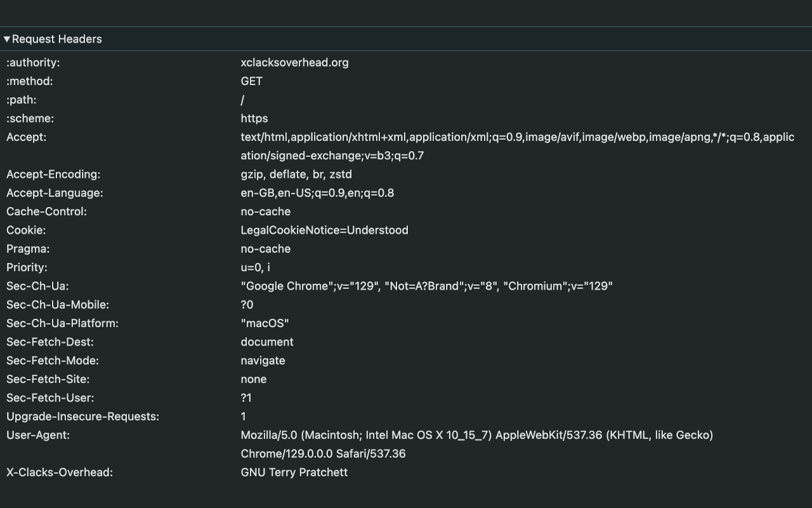This screenshot has width=812, height=508.
Task: Select the Accept-Encoding: header name
Action: coord(53,174)
